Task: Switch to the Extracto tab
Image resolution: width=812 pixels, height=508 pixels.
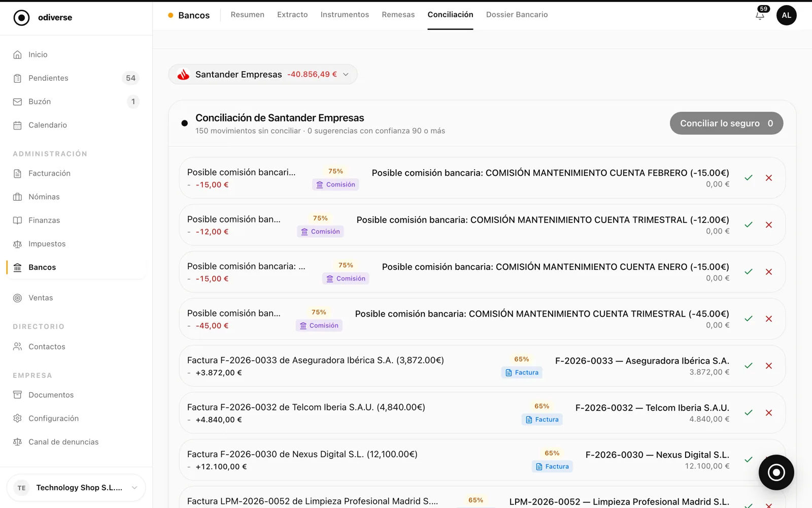Action: pyautogui.click(x=292, y=15)
